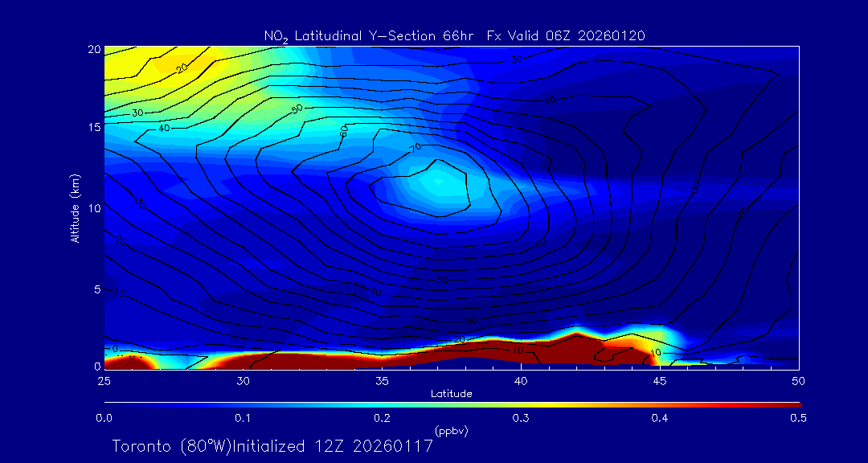Click latitude axis tick label 35
The height and width of the screenshot is (463, 868).
383,381
